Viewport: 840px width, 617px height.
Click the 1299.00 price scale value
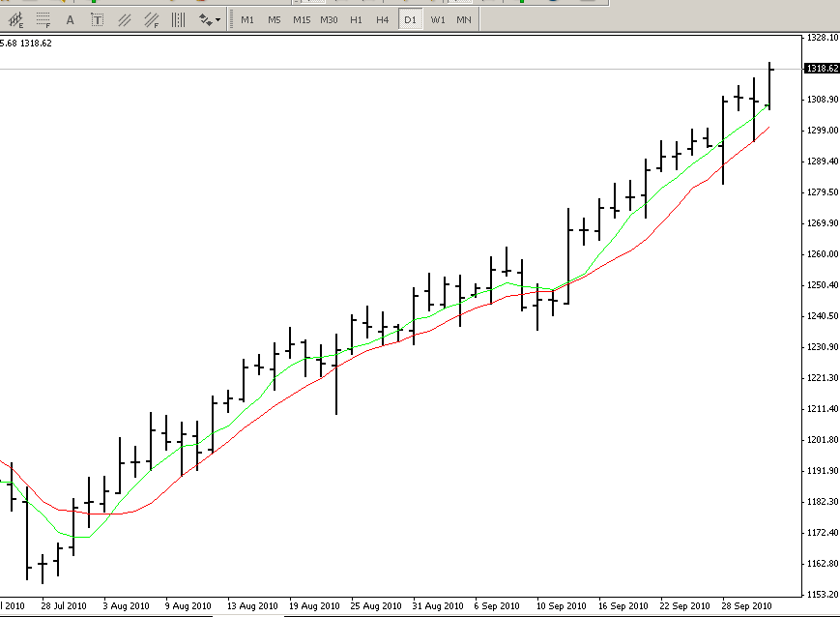point(823,131)
